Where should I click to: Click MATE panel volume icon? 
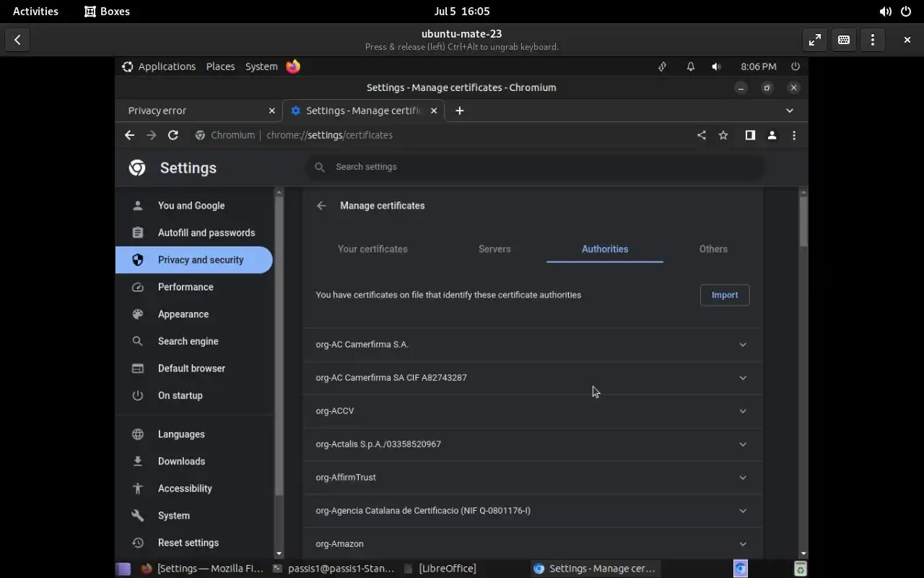[x=715, y=66]
